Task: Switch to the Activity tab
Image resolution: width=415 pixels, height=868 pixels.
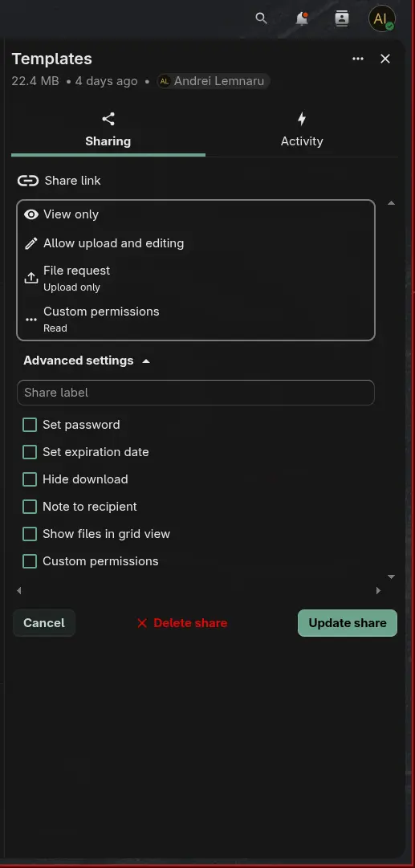Action: click(x=302, y=130)
